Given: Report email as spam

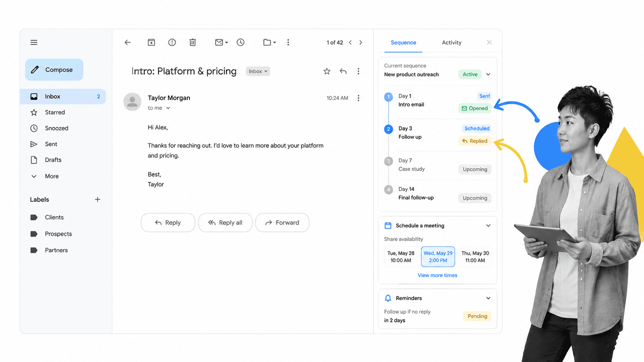Looking at the screenshot, I should click(x=172, y=42).
